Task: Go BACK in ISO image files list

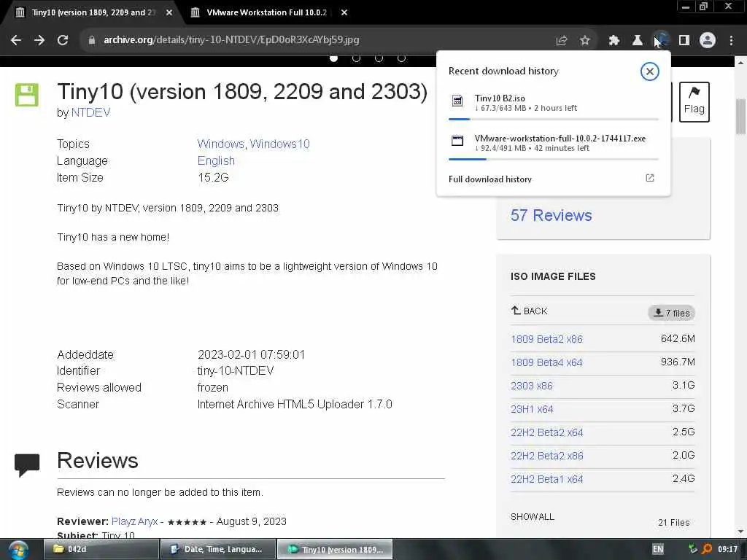Action: 530,311
